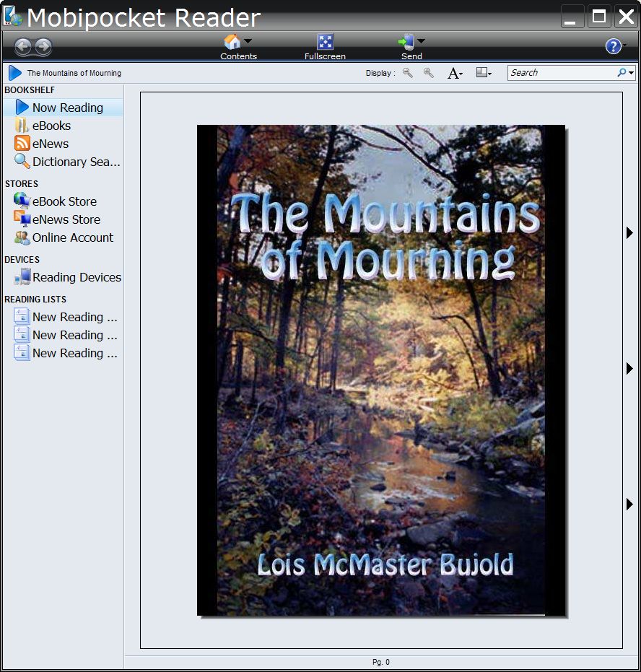641x672 pixels.
Task: Click the Mobipocket Reader app icon
Action: click(x=12, y=16)
